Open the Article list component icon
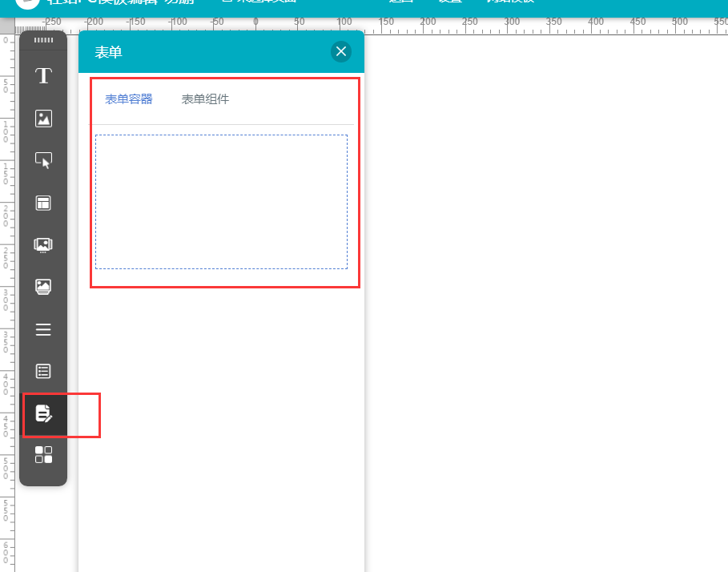The height and width of the screenshot is (572, 728). [x=43, y=371]
